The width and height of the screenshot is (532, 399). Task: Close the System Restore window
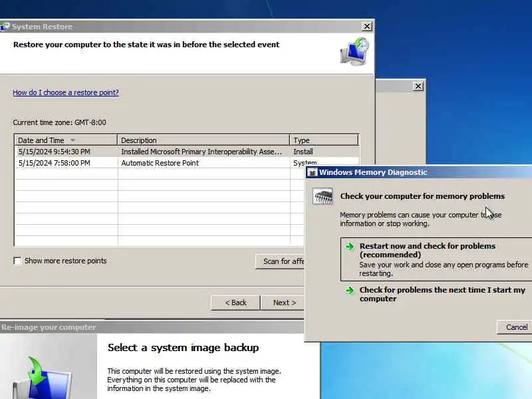[x=367, y=26]
